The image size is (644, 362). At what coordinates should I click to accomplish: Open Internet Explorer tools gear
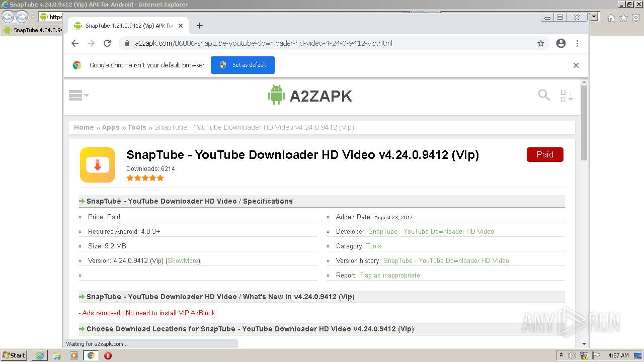[636, 18]
